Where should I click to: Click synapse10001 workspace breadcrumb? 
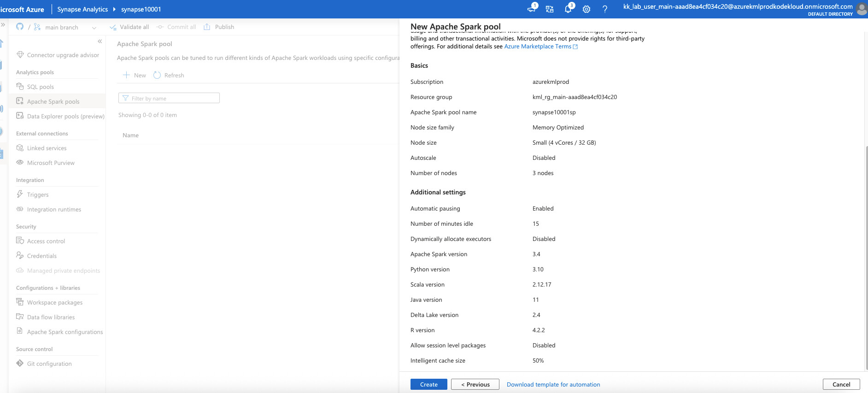coord(141,9)
